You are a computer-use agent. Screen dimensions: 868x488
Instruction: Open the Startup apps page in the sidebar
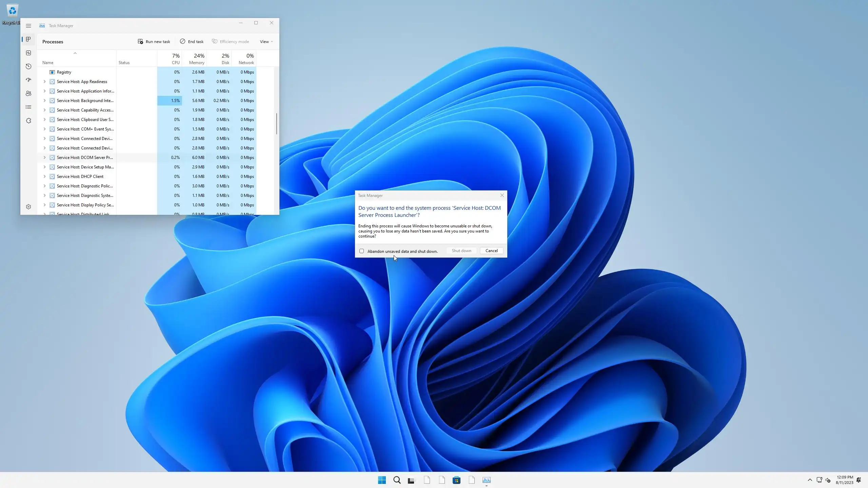coord(28,80)
